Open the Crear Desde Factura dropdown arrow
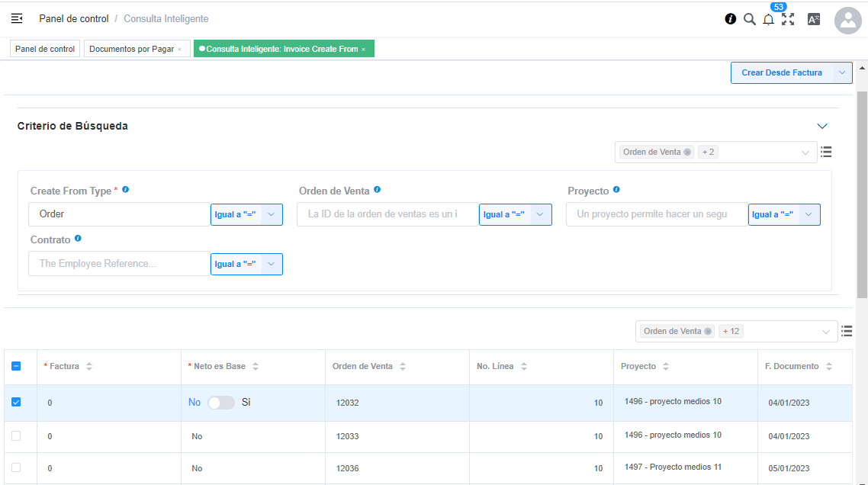The image size is (868, 485). [841, 73]
